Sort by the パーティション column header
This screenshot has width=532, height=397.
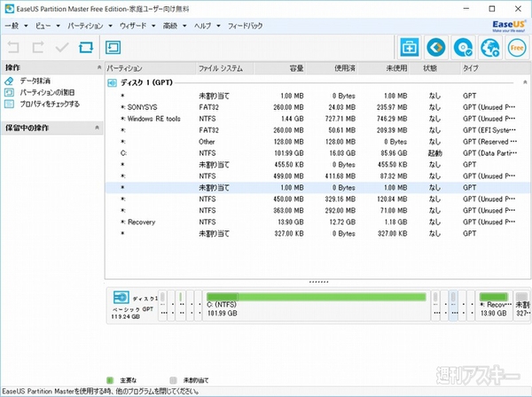(151, 68)
